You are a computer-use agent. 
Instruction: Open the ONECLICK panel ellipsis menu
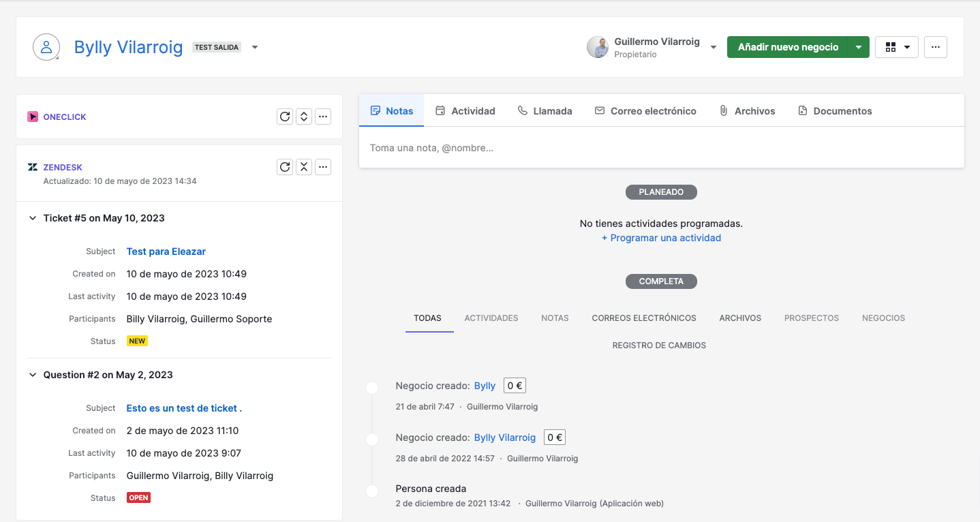tap(323, 117)
